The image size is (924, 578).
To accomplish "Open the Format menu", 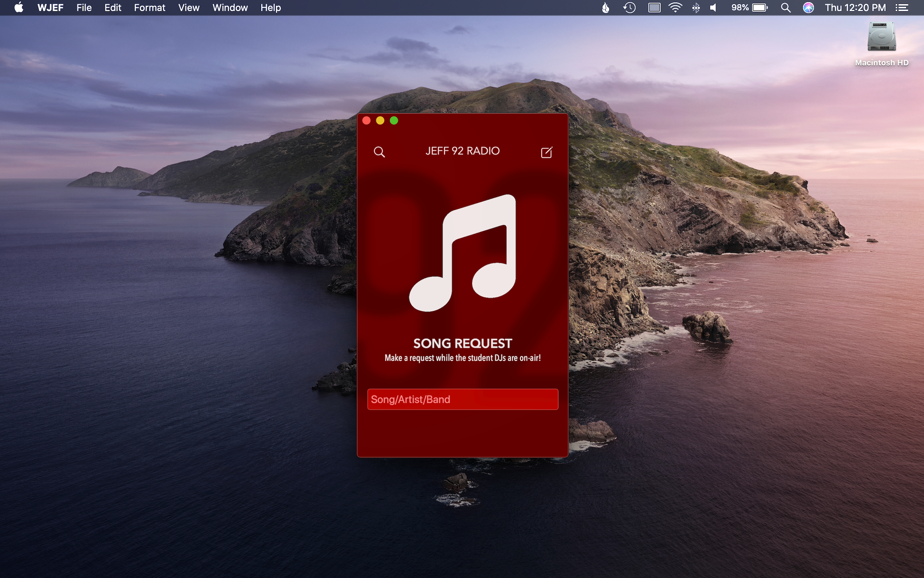I will pyautogui.click(x=149, y=8).
